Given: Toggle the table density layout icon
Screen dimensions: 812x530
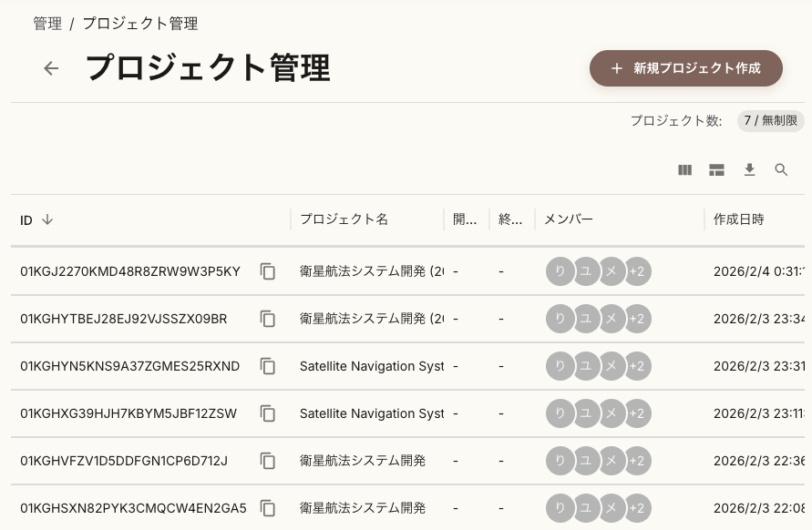Looking at the screenshot, I should (x=717, y=170).
